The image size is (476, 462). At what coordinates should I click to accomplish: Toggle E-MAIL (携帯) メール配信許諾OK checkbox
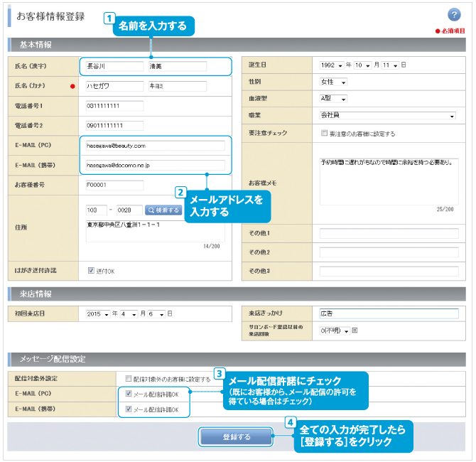click(128, 409)
